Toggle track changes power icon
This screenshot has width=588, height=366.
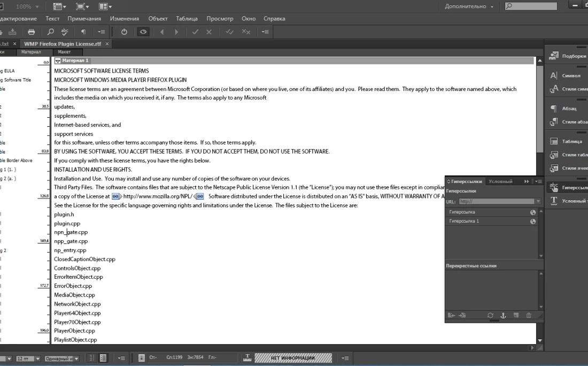124,32
